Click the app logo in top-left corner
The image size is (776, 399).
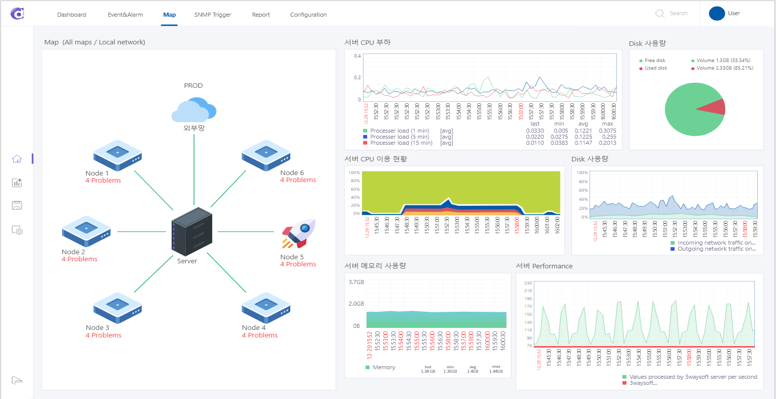coord(17,14)
